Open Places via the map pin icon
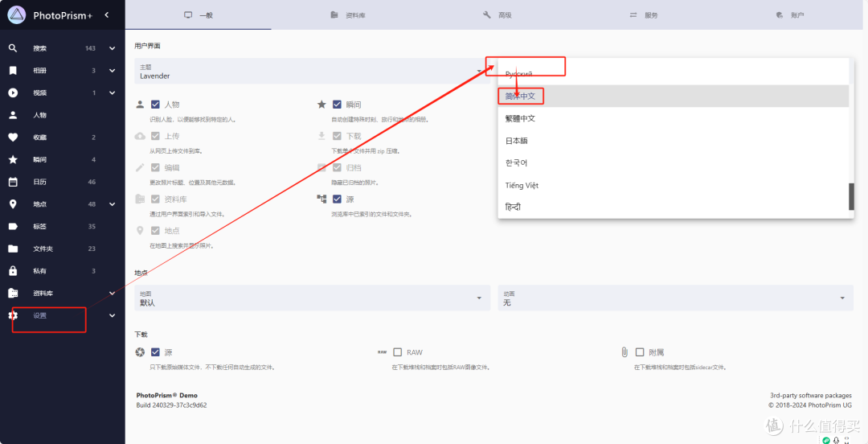This screenshot has width=868, height=444. [13, 204]
